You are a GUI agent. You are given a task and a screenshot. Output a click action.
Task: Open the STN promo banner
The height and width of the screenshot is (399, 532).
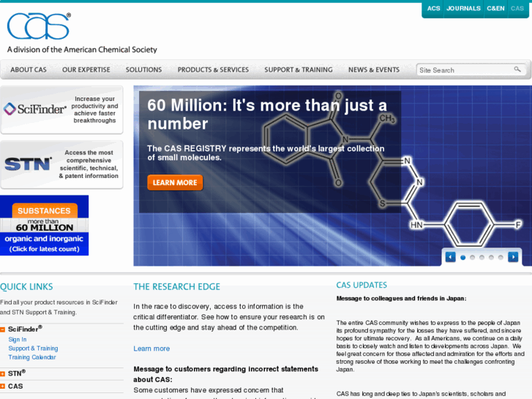[x=61, y=165]
